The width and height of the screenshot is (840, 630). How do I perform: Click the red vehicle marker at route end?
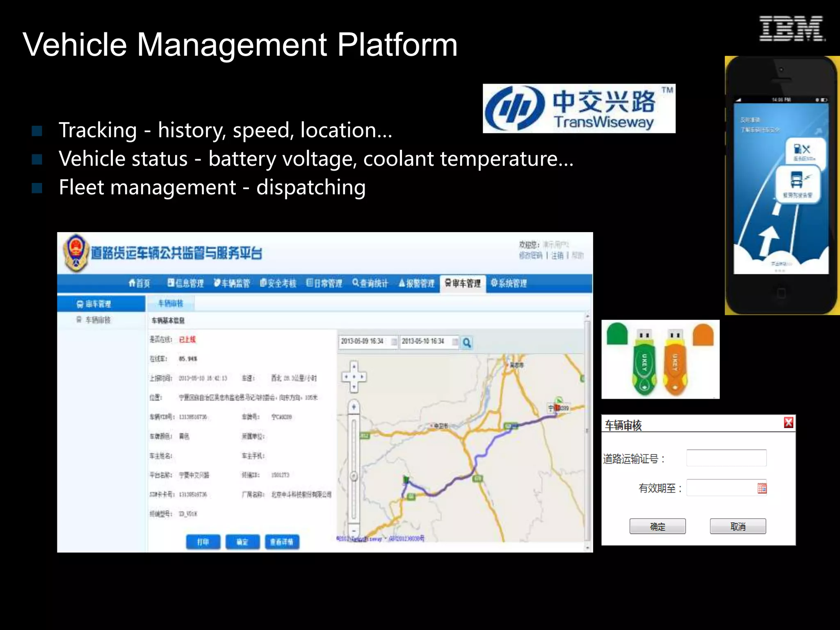click(x=557, y=407)
